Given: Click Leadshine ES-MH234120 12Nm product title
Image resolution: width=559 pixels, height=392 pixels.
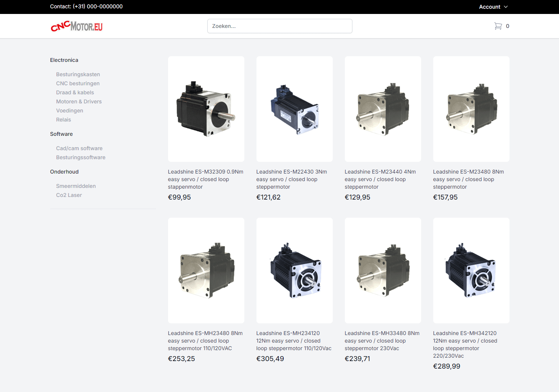Looking at the screenshot, I should tap(294, 341).
